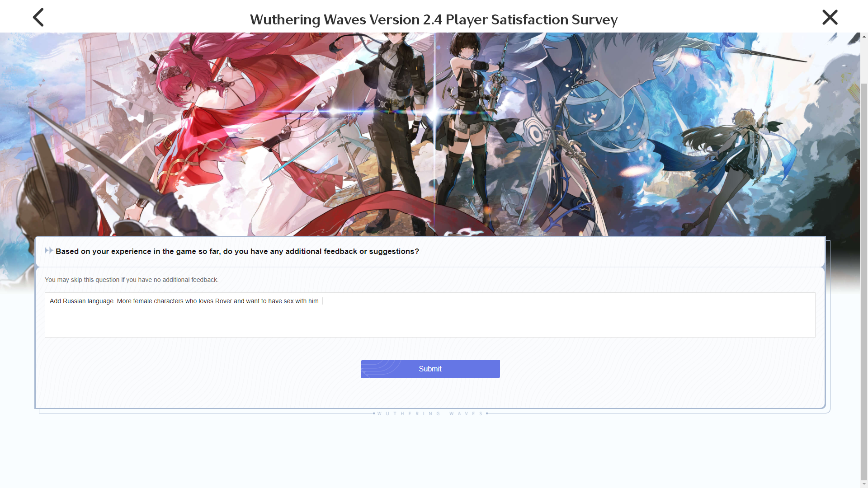Viewport: 868px width, 488px height.
Task: Click the additional feedback question text
Action: (237, 251)
